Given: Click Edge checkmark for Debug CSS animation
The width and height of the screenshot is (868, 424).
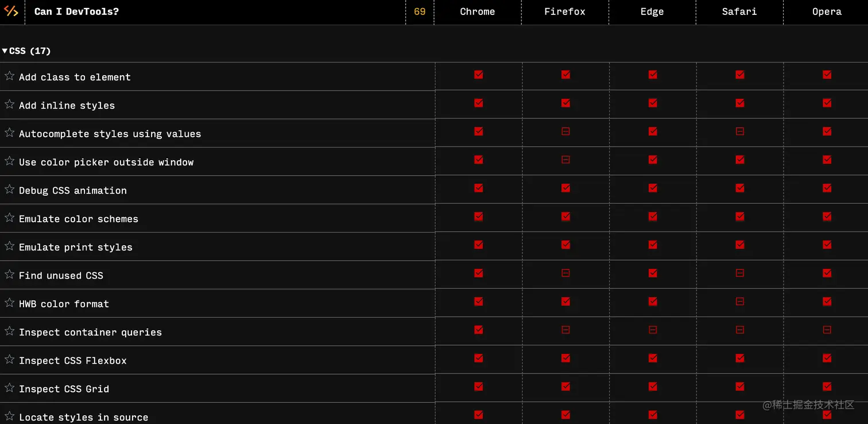Looking at the screenshot, I should 653,188.
